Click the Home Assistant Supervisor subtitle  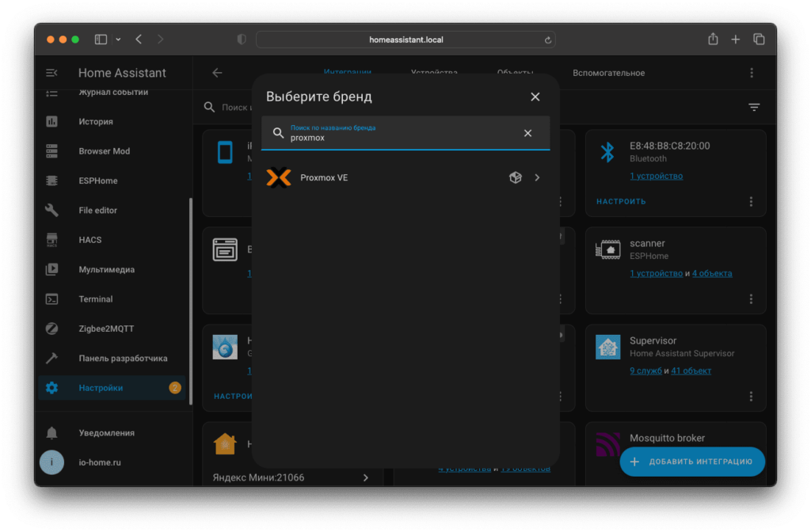(682, 353)
